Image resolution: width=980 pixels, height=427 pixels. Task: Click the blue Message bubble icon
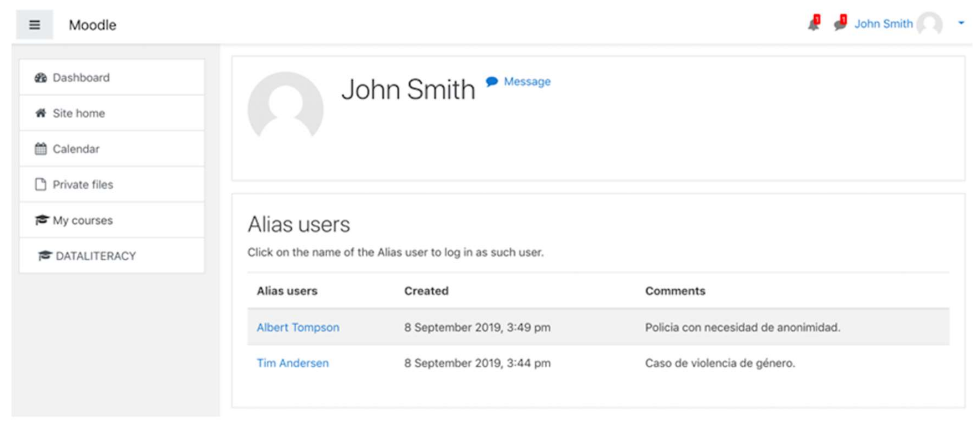coord(492,81)
